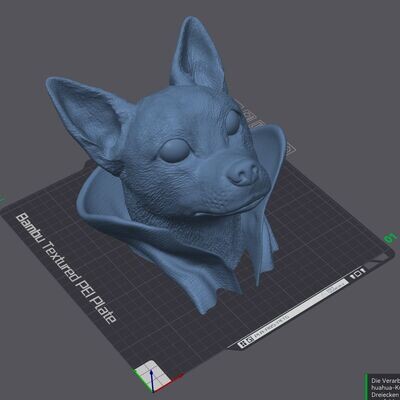Click the plate info strip filament text
The image size is (400, 400).
[271, 324]
